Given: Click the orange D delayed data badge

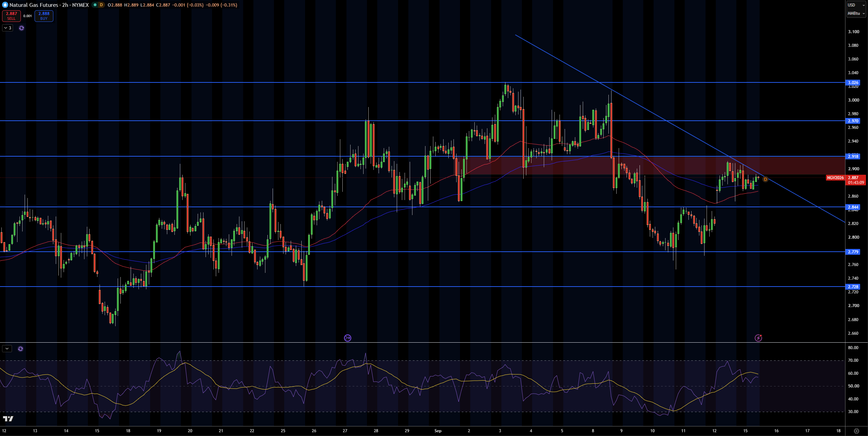Looking at the screenshot, I should pos(101,5).
